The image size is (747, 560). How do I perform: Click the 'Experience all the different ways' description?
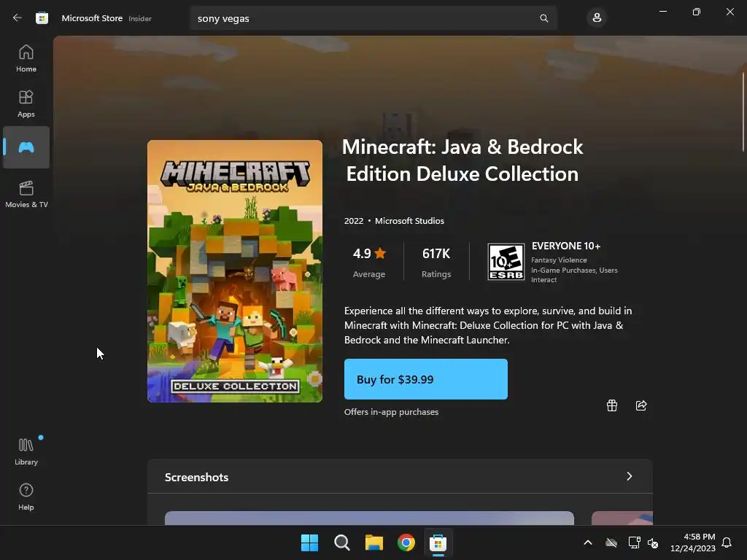[x=488, y=325]
